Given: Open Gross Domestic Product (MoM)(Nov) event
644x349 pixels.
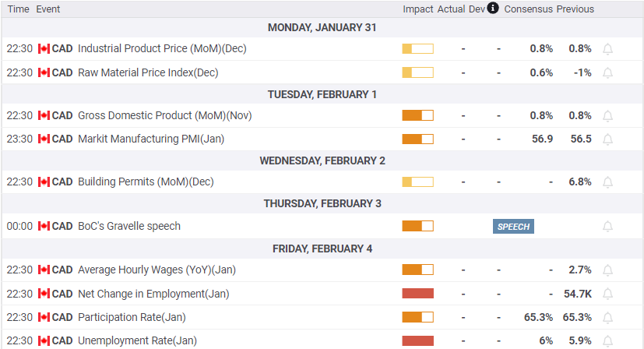Looking at the screenshot, I should pyautogui.click(x=164, y=115).
